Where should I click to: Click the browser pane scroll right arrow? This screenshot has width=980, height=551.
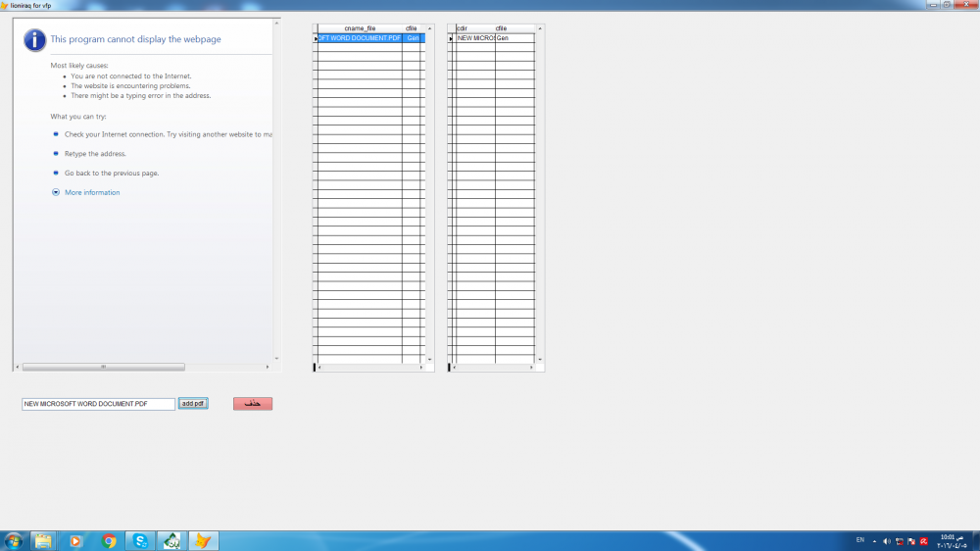tap(268, 367)
